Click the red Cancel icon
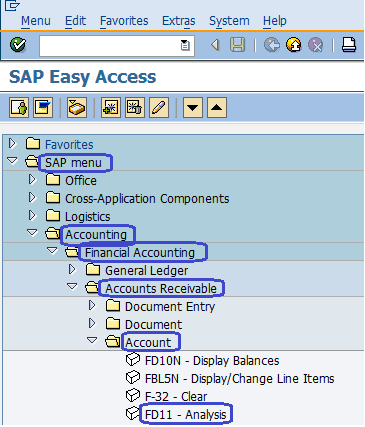365x427 pixels. click(x=315, y=45)
